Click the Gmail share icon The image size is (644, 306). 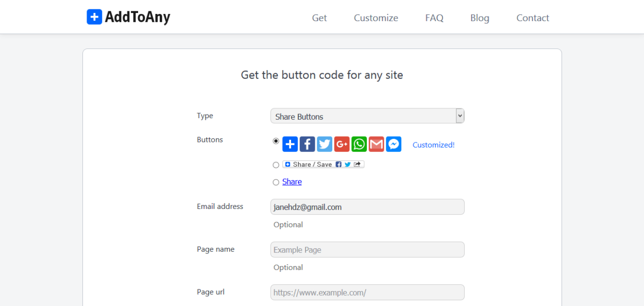click(x=376, y=144)
